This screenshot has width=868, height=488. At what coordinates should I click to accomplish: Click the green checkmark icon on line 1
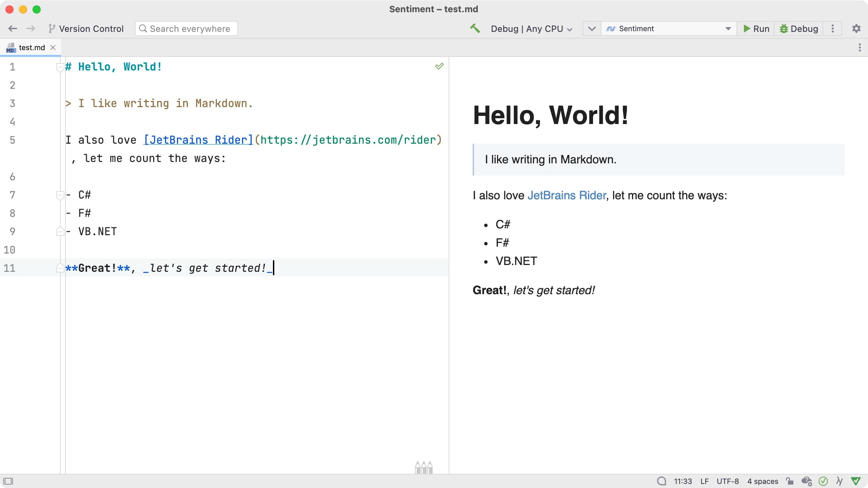click(x=439, y=66)
